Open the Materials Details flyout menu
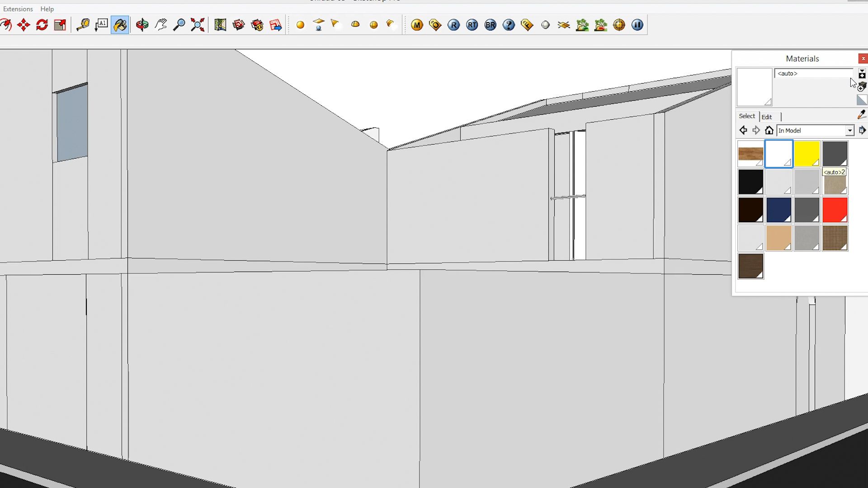The width and height of the screenshot is (868, 488). (862, 131)
